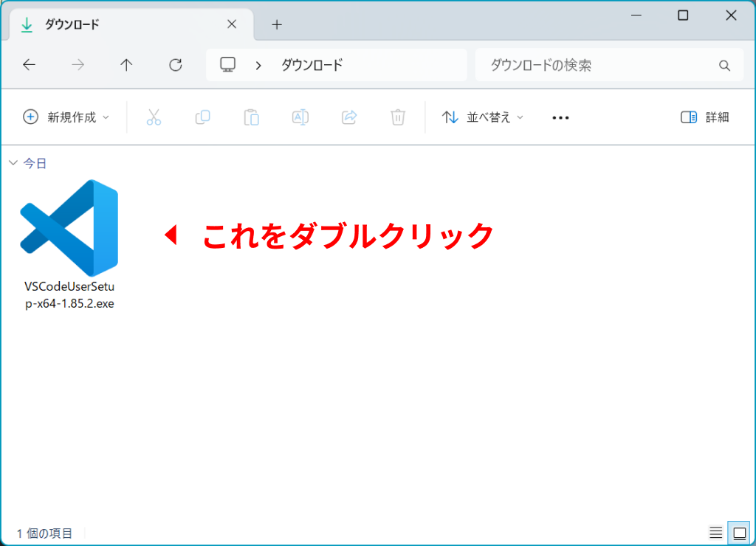Click the paste clipboard icon

pyautogui.click(x=251, y=117)
